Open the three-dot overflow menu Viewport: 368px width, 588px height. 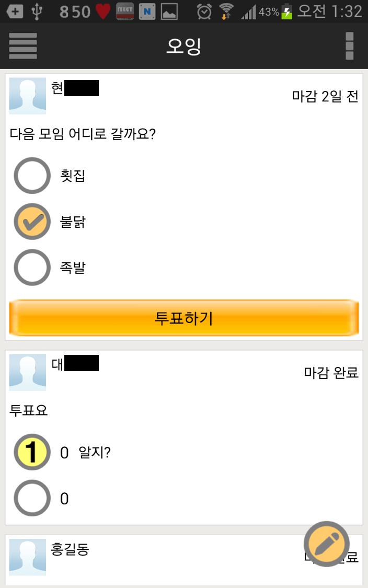(349, 46)
